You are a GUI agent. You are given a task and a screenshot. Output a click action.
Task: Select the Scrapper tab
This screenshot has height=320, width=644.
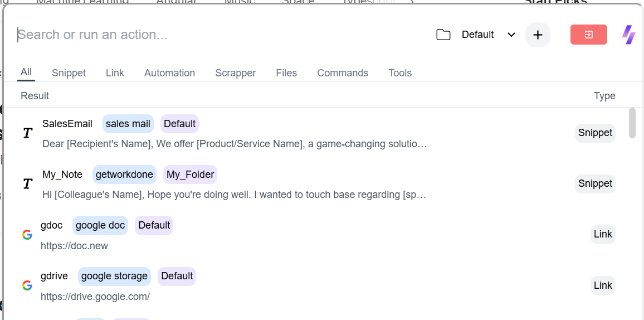coord(235,73)
